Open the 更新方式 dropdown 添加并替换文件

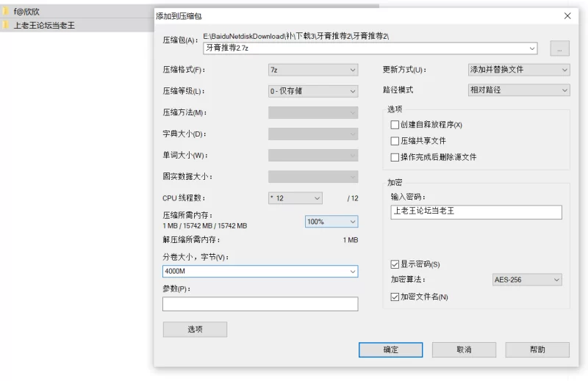(519, 70)
